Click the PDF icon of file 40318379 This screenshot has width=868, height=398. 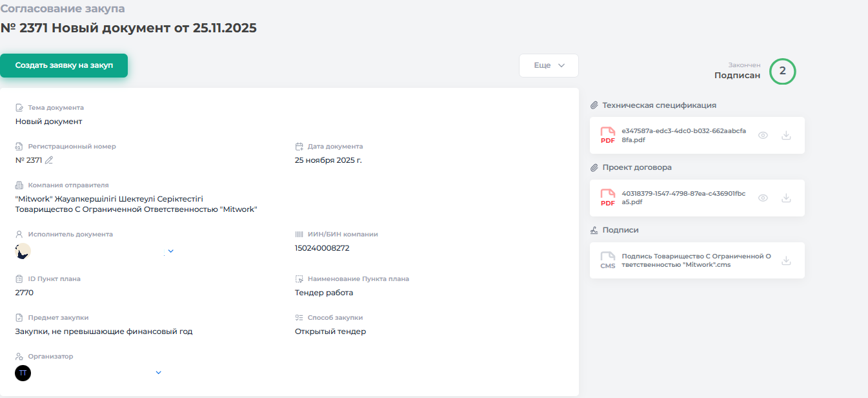tap(607, 198)
